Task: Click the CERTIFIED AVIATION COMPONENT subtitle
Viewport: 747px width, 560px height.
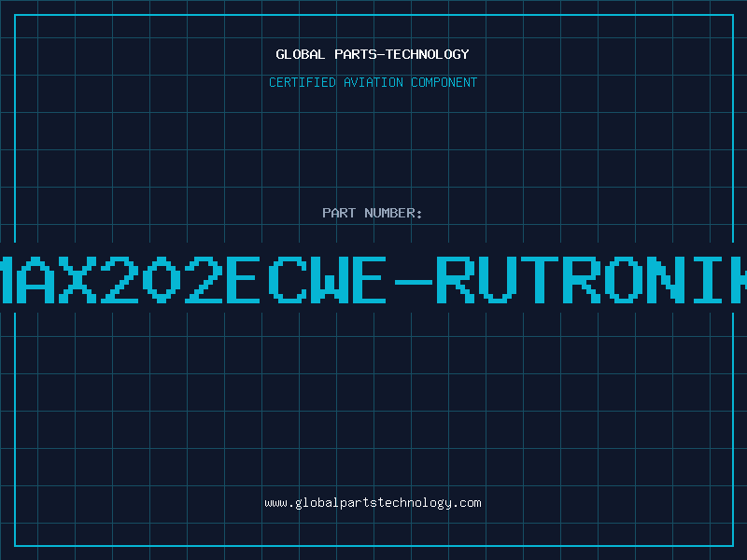Action: pyautogui.click(x=373, y=82)
